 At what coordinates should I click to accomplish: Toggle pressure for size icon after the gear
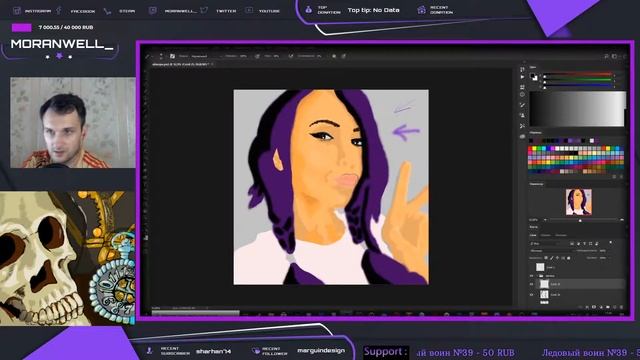344,56
